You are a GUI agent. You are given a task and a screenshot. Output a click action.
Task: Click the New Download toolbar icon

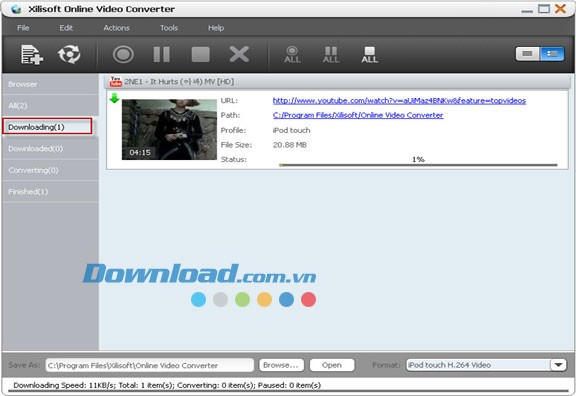(32, 55)
